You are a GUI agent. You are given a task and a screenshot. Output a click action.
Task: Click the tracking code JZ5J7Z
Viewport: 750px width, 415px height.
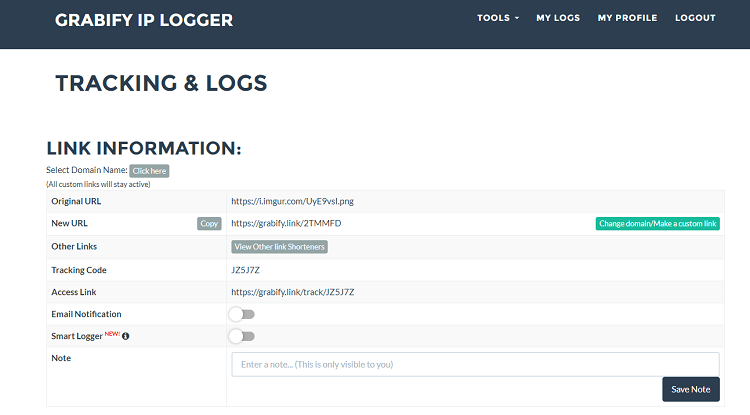click(x=245, y=270)
